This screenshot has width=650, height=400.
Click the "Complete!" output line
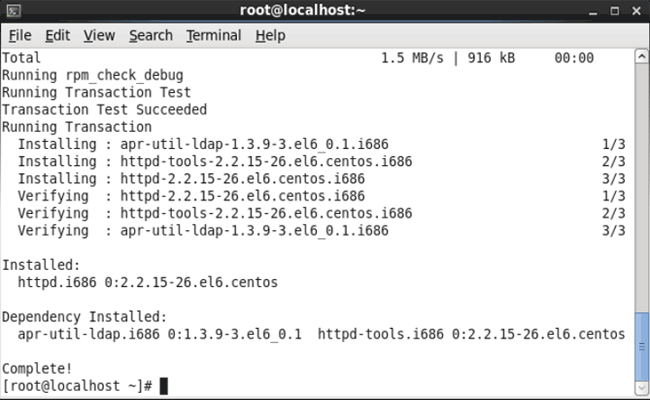point(38,368)
